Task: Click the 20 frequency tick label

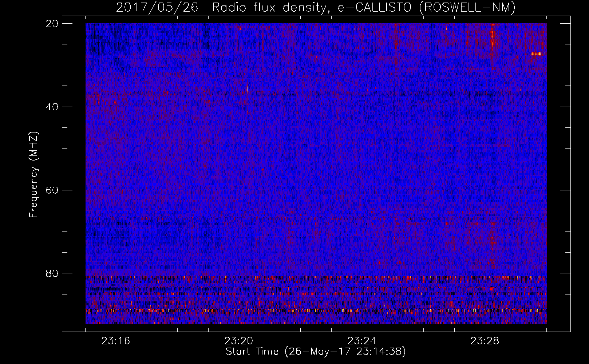Action: tap(52, 24)
